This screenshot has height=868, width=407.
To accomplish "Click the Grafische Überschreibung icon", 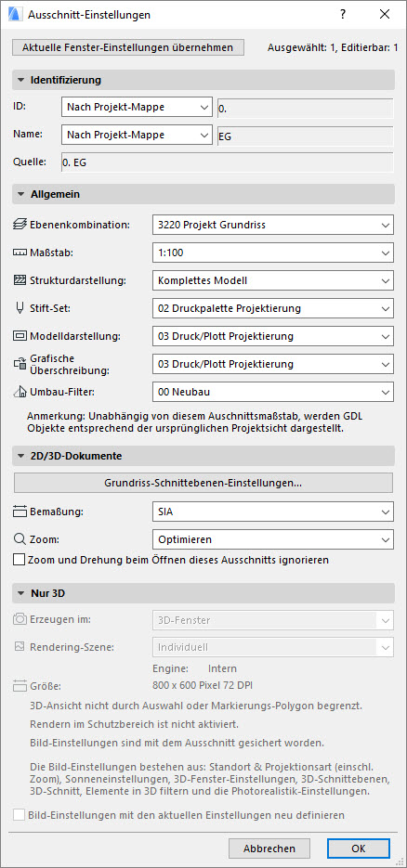I will tap(20, 364).
